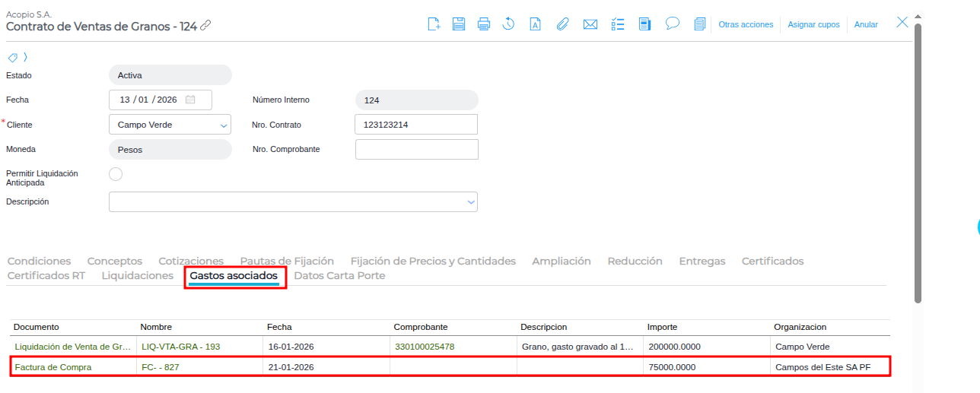The width and height of the screenshot is (980, 393).
Task: Open the Fecha calendar picker
Action: tap(190, 100)
